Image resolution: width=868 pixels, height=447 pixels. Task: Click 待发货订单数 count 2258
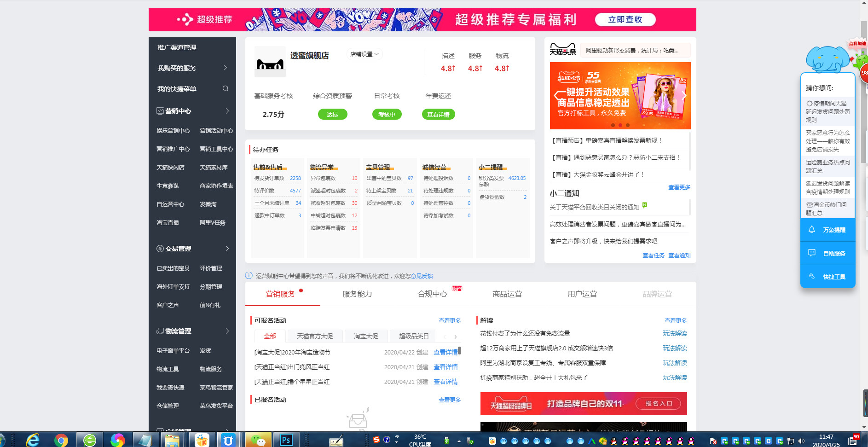tap(295, 178)
